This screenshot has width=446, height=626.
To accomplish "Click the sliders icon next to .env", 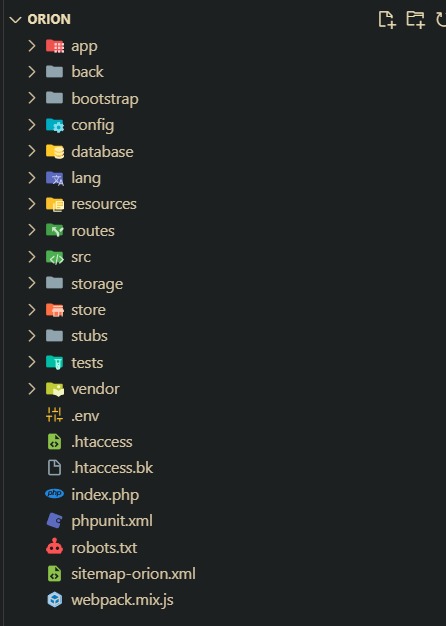I will click(54, 415).
